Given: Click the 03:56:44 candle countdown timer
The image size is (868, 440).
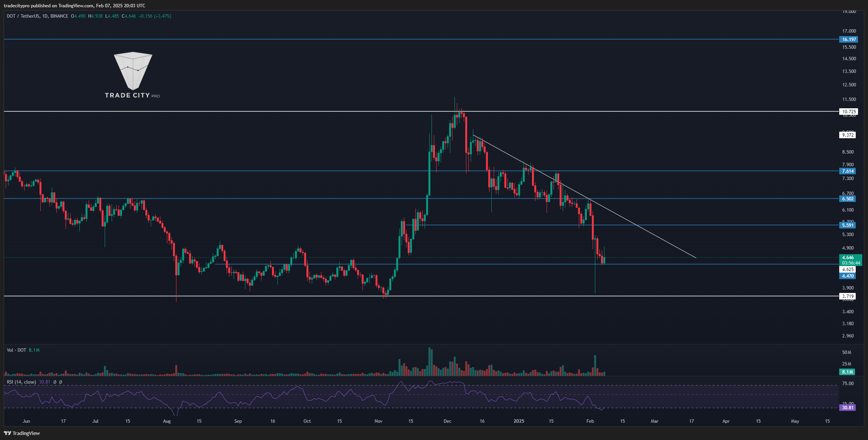Looking at the screenshot, I should 851,263.
